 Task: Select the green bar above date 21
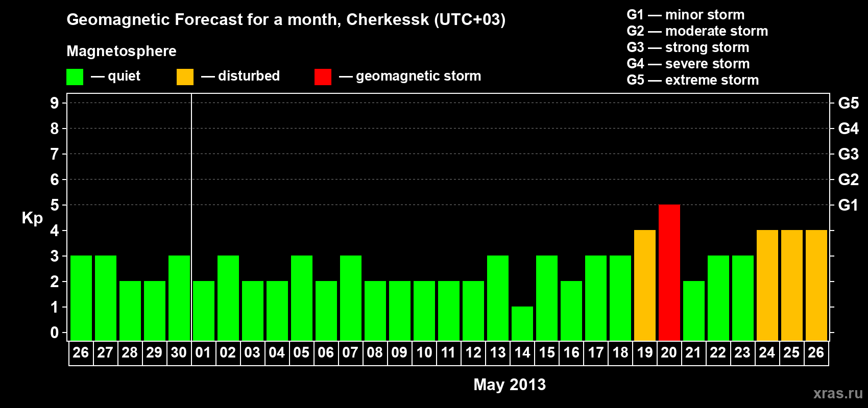coord(694,311)
